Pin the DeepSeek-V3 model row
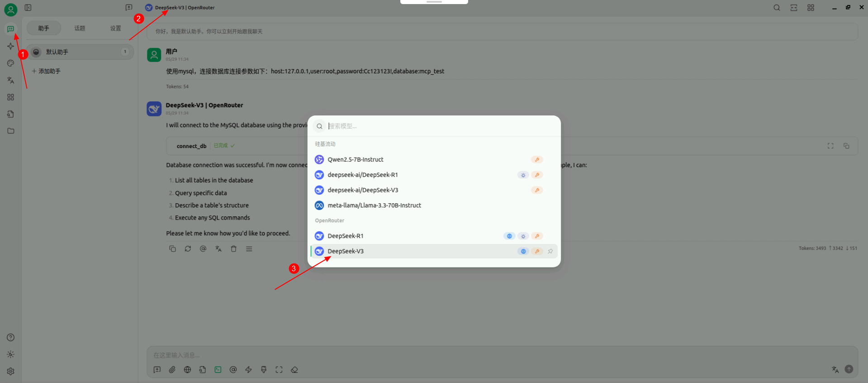 [550, 251]
